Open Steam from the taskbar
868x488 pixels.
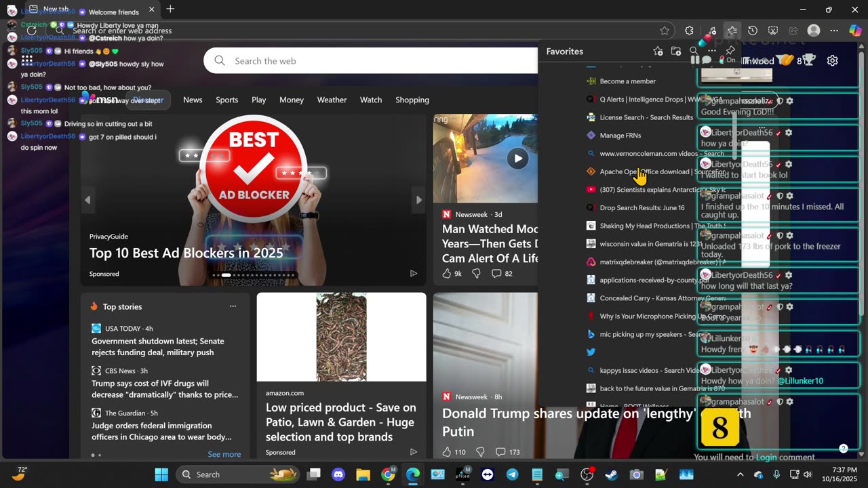(612, 474)
